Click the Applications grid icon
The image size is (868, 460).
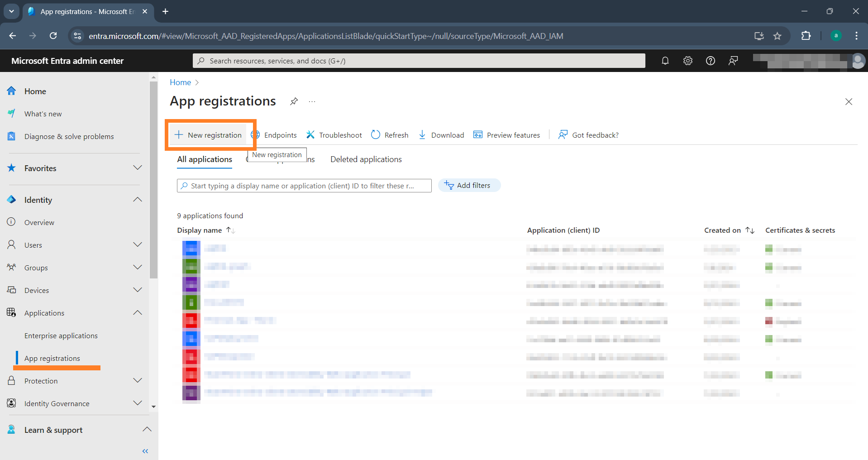[x=12, y=312]
